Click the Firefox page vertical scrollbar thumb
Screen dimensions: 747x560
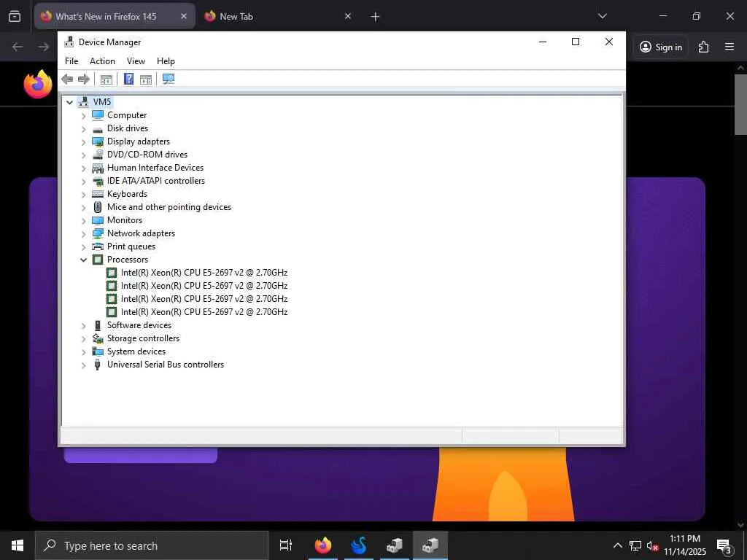(x=741, y=104)
